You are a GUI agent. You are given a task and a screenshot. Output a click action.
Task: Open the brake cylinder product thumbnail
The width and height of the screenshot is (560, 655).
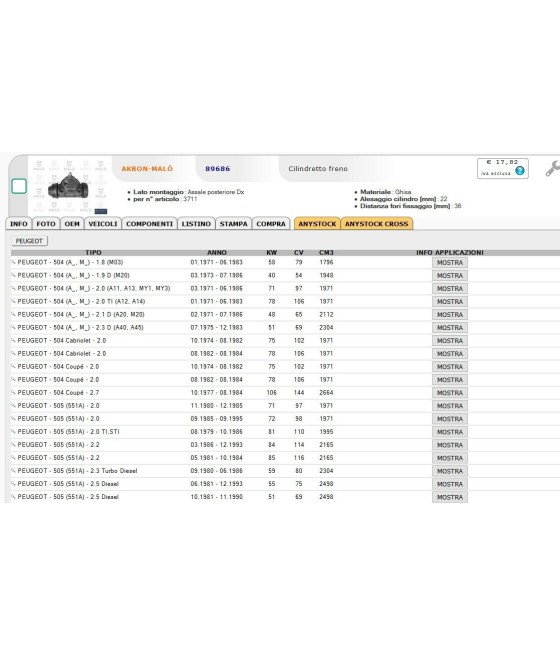point(68,187)
